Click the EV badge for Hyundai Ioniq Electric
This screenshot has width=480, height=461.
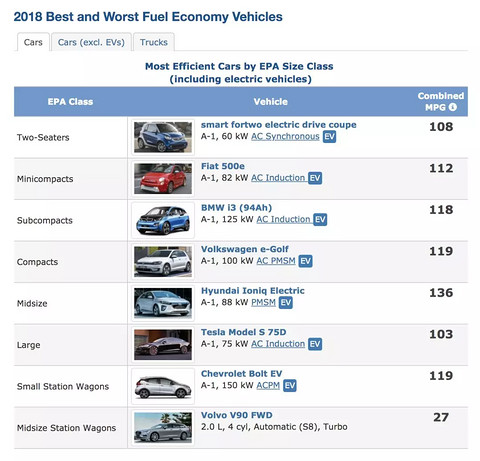click(x=286, y=303)
